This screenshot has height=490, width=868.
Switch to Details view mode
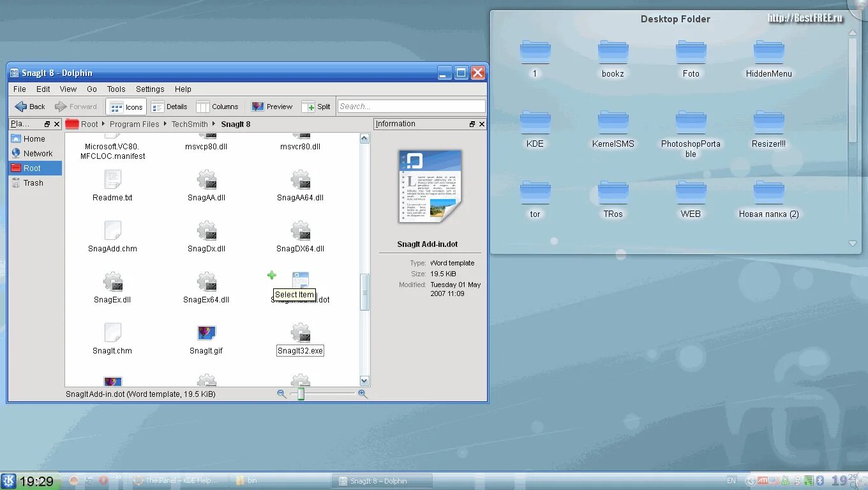pyautogui.click(x=169, y=107)
